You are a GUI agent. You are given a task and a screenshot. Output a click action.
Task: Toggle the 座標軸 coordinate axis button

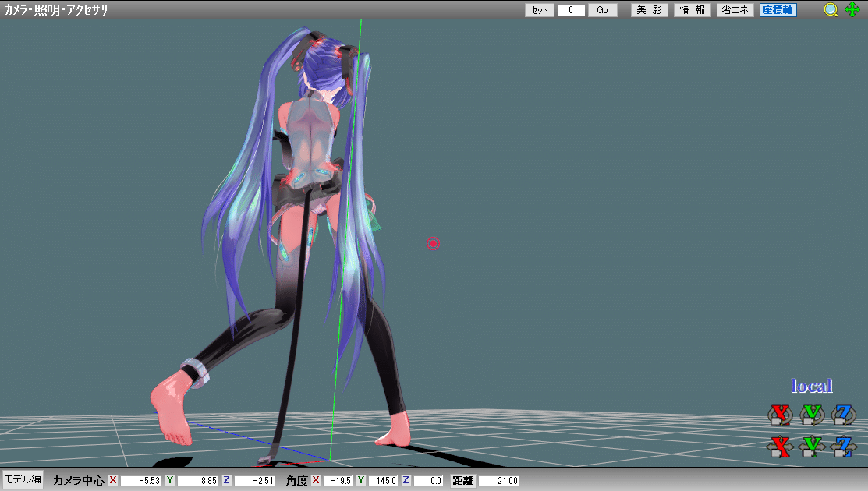(x=778, y=10)
